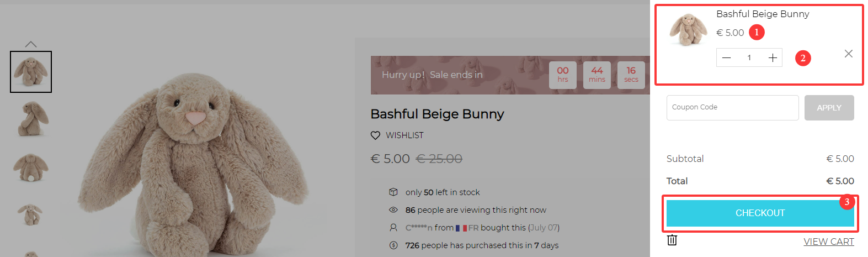Select the fourth small bunny thumbnail

[x=30, y=214]
